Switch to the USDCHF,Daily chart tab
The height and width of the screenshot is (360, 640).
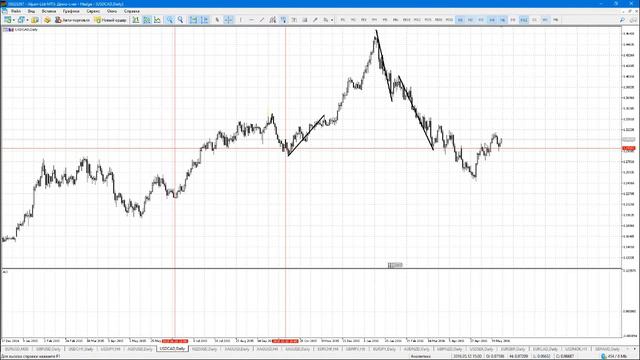[x=81, y=349]
